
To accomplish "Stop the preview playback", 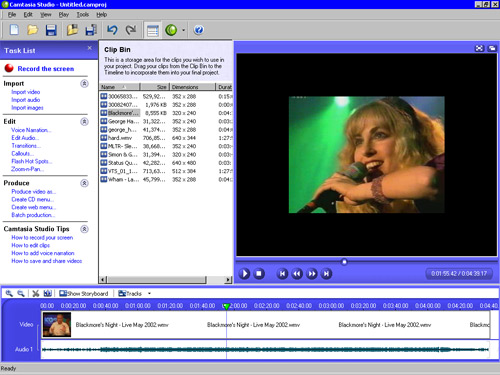I will (259, 274).
